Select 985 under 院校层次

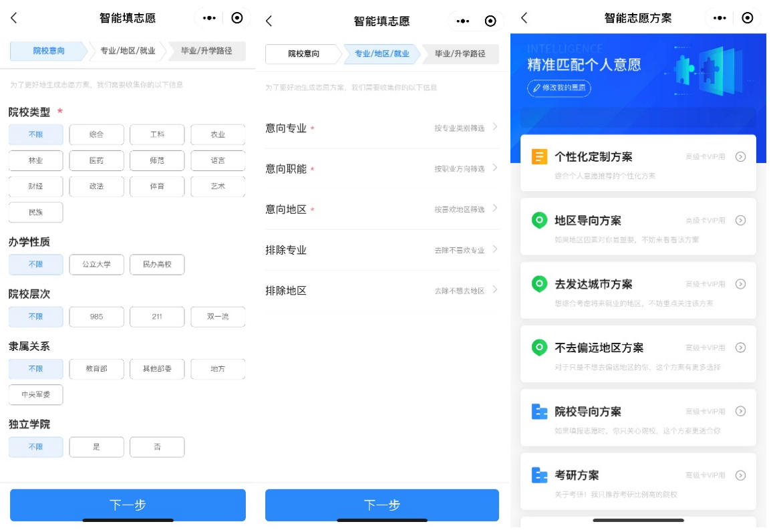click(97, 317)
